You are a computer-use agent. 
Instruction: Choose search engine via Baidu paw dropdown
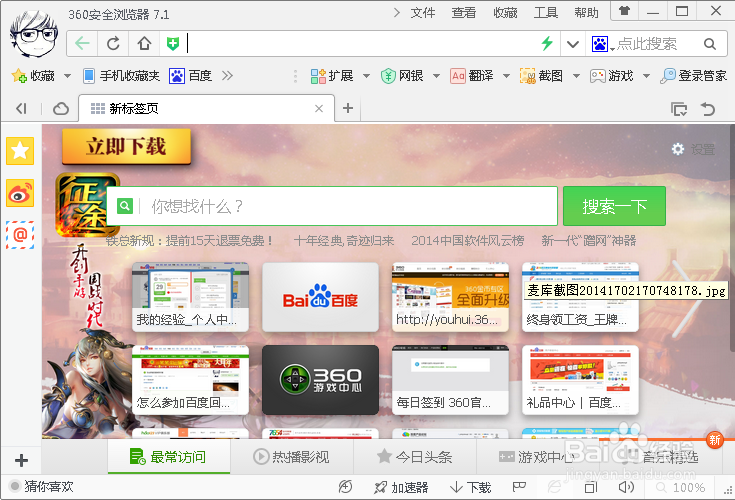point(602,45)
